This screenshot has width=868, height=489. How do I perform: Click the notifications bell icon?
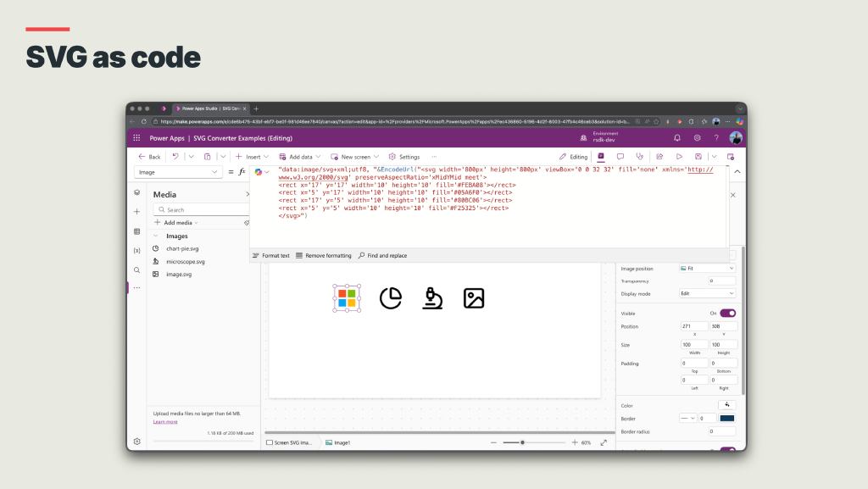(677, 137)
